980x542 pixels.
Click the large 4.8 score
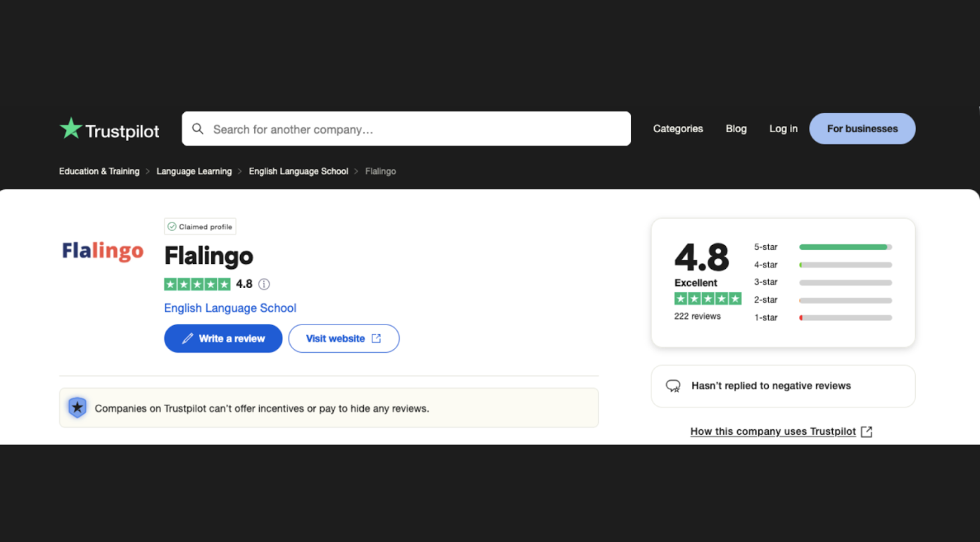pyautogui.click(x=702, y=257)
